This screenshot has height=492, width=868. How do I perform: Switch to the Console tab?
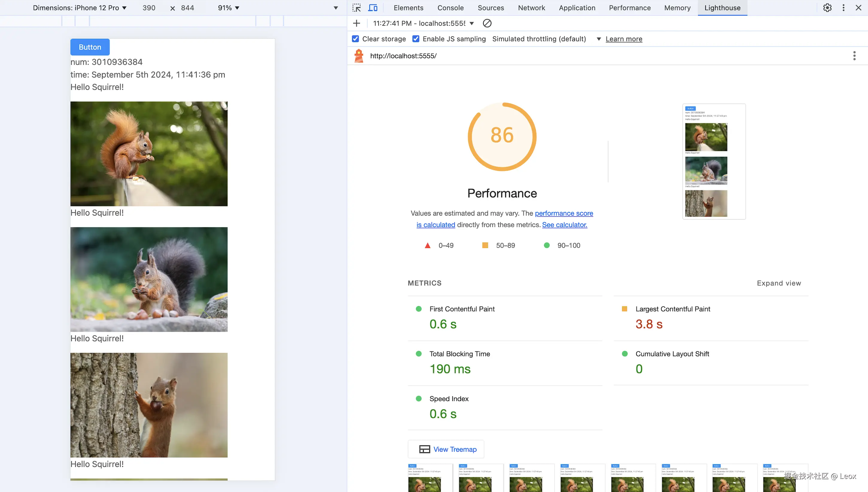point(450,8)
